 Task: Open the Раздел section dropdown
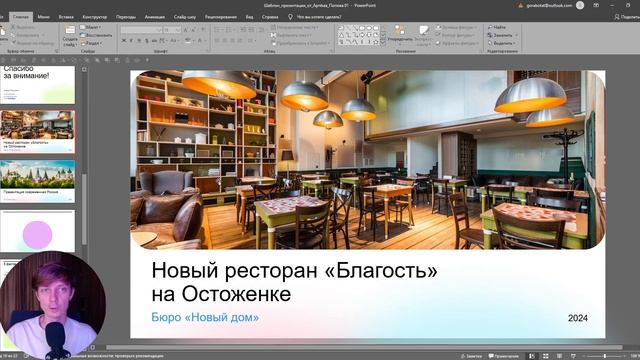coord(91,43)
